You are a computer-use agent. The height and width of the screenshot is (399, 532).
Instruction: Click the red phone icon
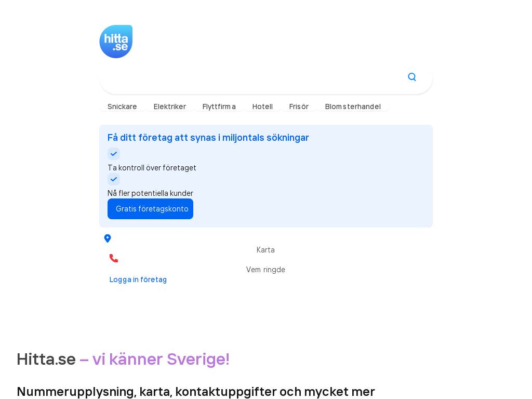tap(114, 258)
